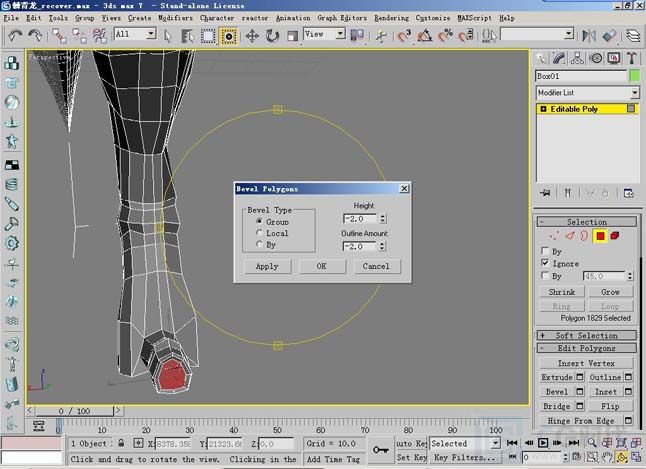This screenshot has height=469, width=646.
Task: Check the first By checkbox under Selection
Action: coord(545,251)
